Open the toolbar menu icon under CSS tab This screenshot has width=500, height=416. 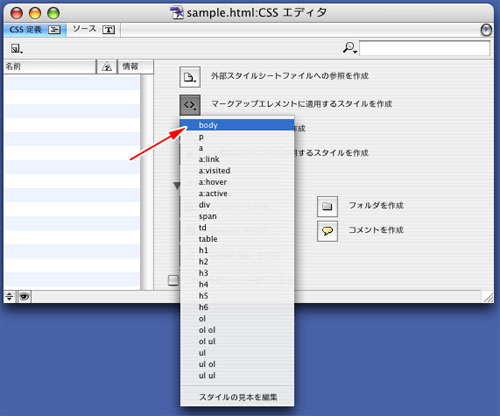pos(16,49)
